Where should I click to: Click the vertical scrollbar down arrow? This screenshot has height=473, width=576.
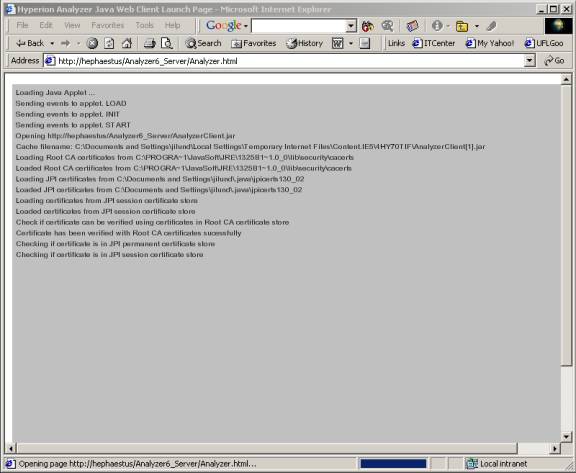point(566,436)
